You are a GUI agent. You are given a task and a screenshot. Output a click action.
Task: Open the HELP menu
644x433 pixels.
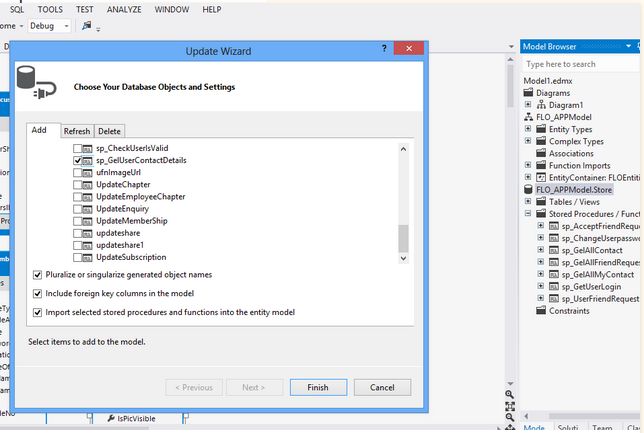click(212, 9)
